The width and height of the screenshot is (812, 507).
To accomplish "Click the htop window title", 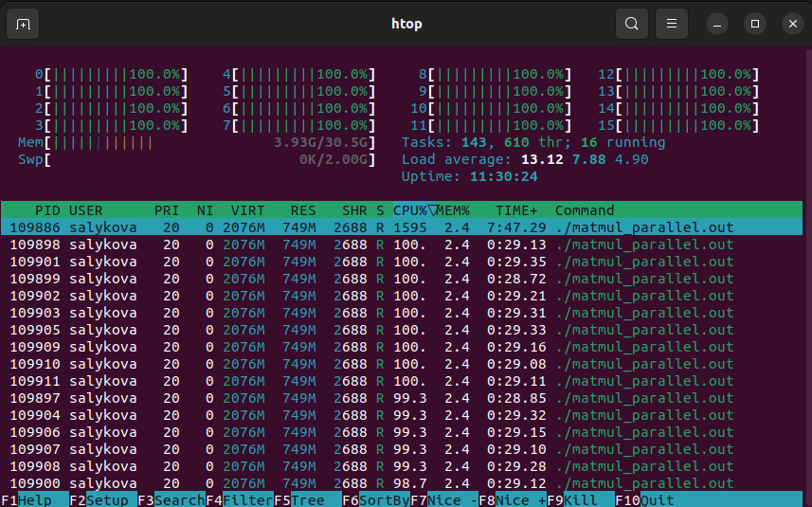I will click(x=406, y=24).
